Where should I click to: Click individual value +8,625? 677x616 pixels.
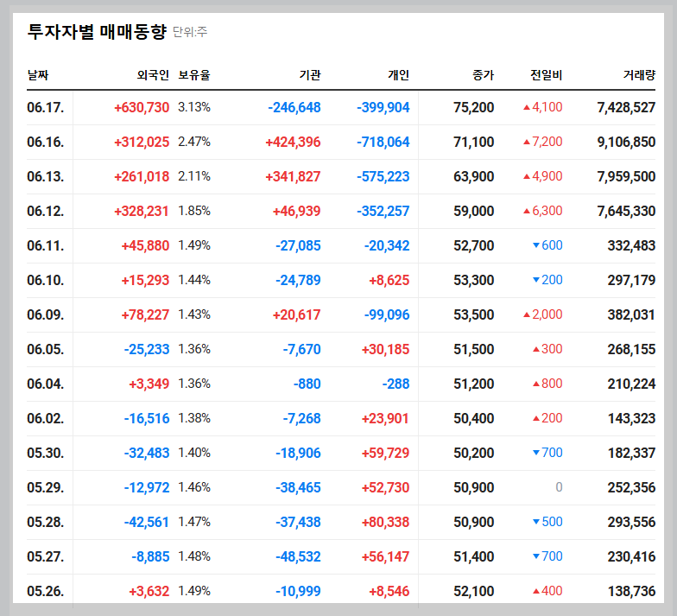[389, 280]
